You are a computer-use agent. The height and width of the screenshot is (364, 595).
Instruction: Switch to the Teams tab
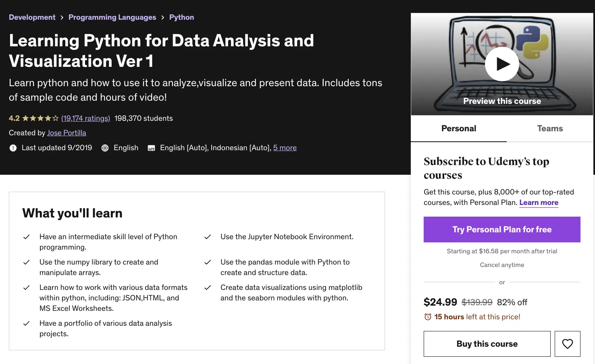pyautogui.click(x=550, y=128)
